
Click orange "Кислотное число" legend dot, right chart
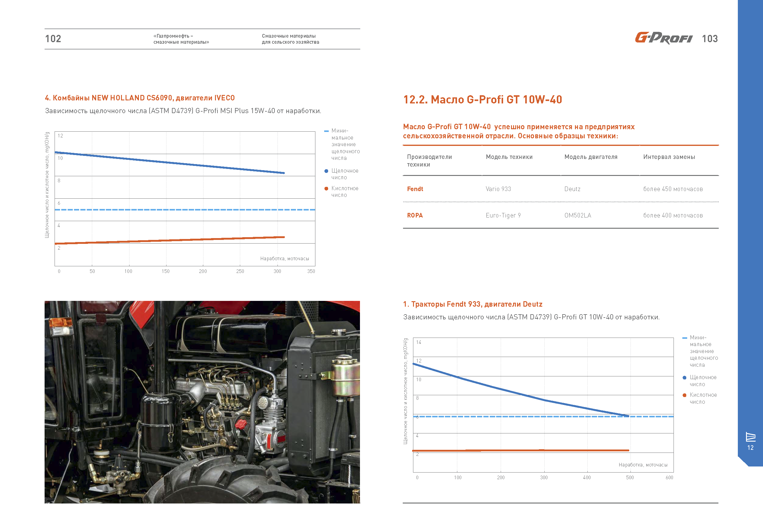point(684,395)
